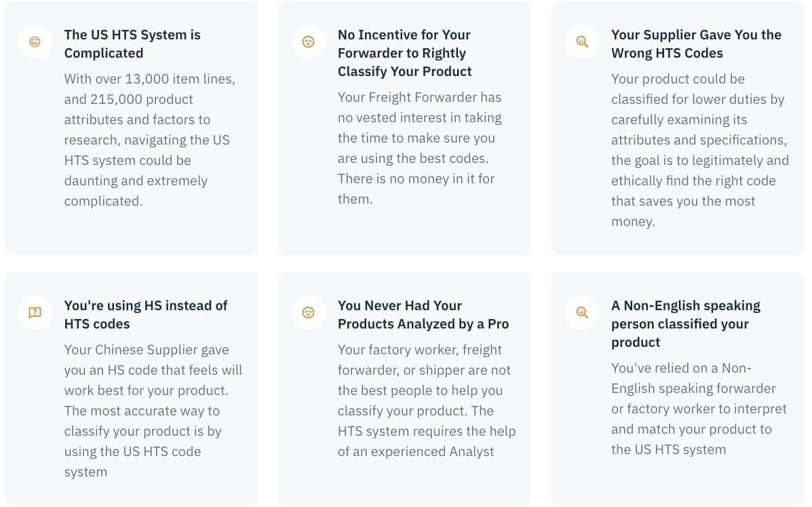Click the 'Your Supplier Gave You the Wrong HTS Codes' title
812x507 pixels.
point(696,44)
